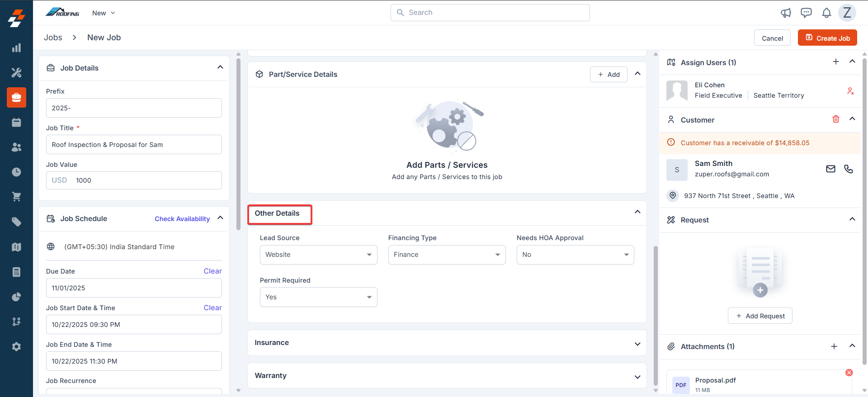Viewport: 868px width, 397px height.
Task: Click the Create Job button
Action: point(827,38)
